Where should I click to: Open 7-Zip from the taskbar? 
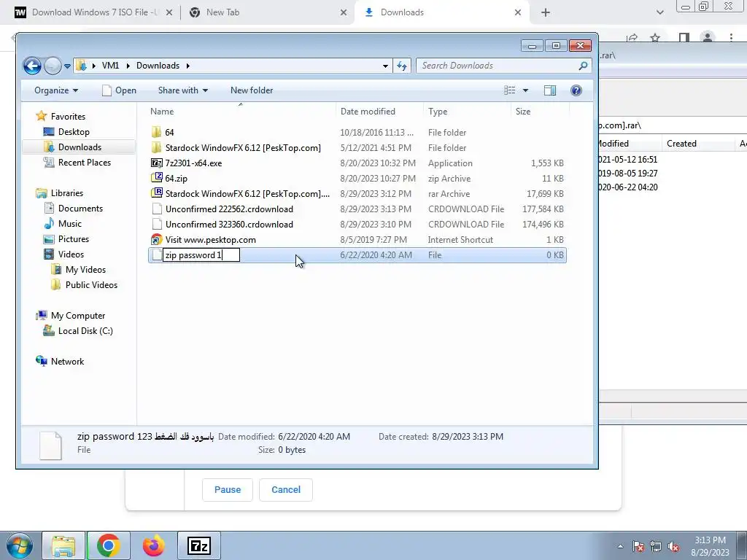199,545
